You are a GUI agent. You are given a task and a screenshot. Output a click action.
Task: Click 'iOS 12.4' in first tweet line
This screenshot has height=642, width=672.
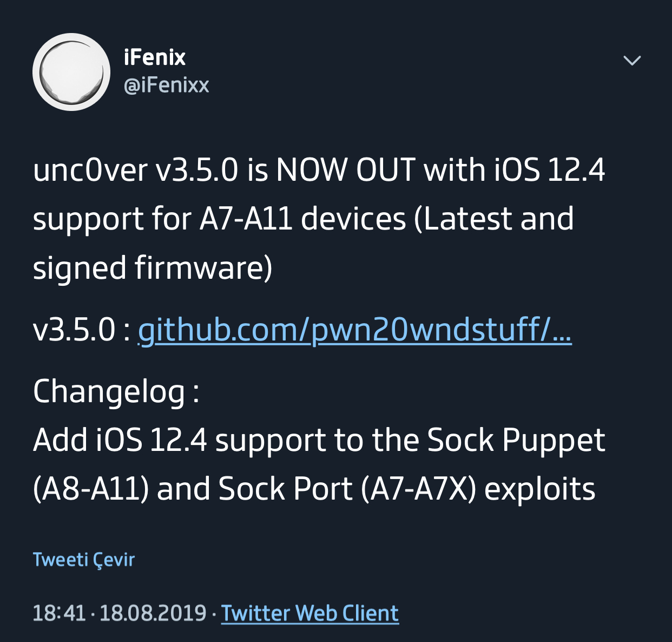(x=550, y=170)
